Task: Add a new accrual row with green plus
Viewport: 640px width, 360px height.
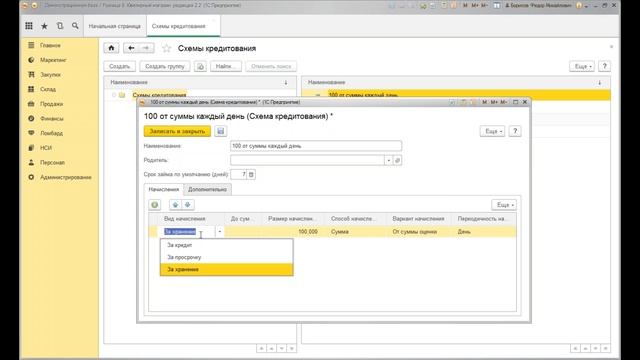Action: (x=155, y=204)
